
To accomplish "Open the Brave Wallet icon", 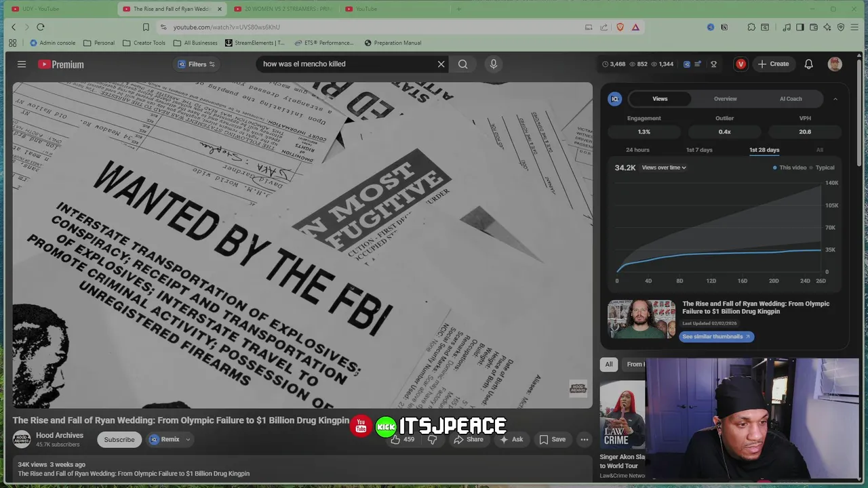I will point(814,27).
